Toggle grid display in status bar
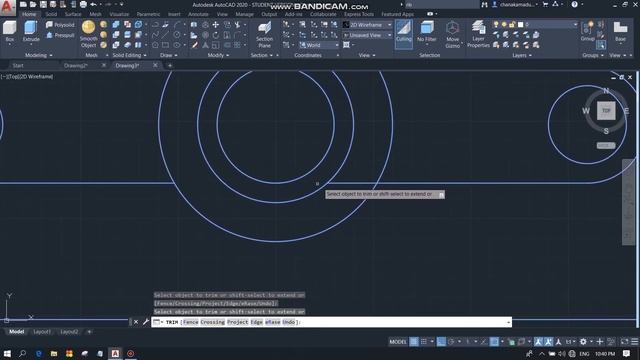This screenshot has height=360, width=640. (413, 342)
